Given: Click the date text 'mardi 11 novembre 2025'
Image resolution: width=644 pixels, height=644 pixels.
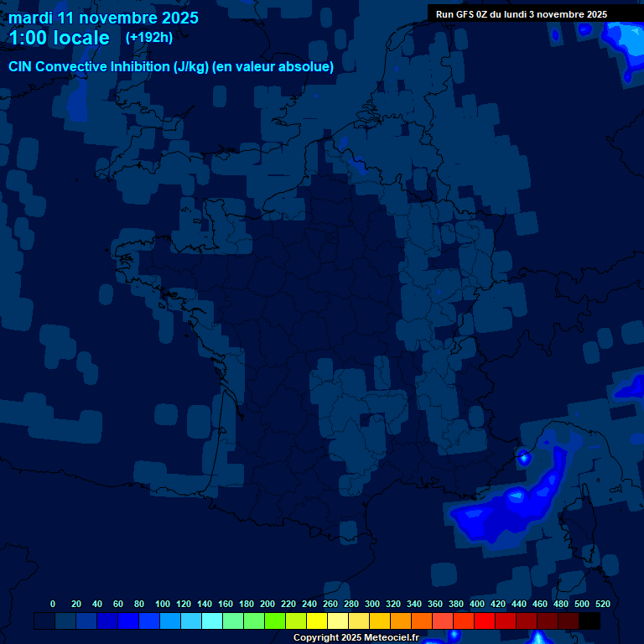Looking at the screenshot, I should (x=103, y=18).
